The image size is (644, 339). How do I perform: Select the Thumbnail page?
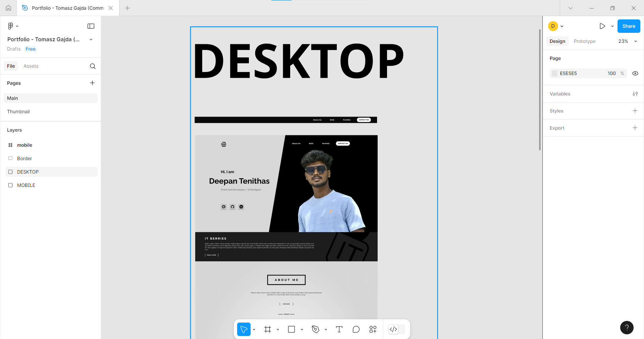click(x=18, y=112)
